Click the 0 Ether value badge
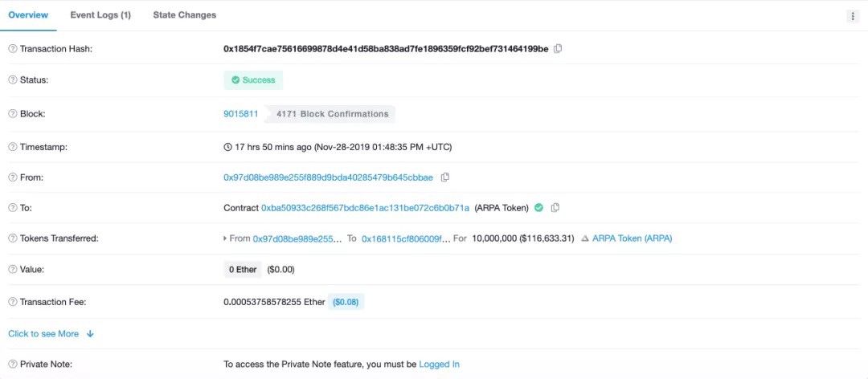Screen dimensions: 868x379 point(243,270)
